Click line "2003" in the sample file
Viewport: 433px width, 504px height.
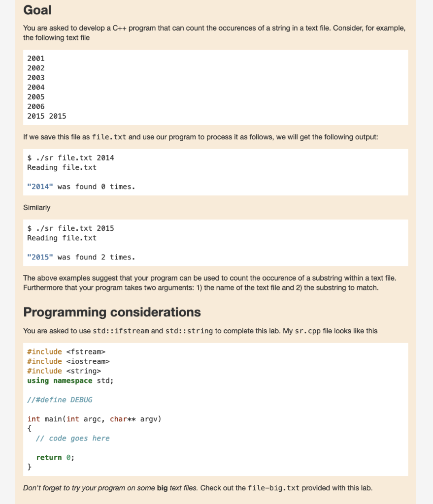[35, 78]
